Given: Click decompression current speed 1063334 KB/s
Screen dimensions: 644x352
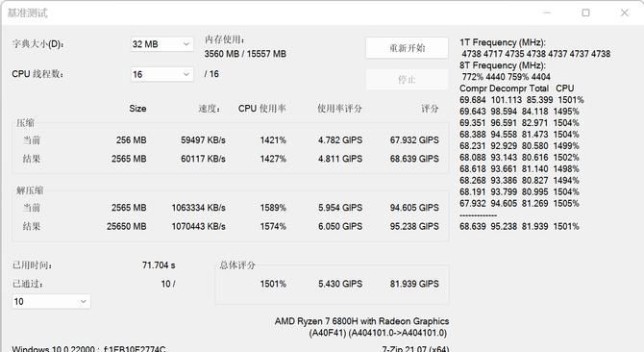Looking at the screenshot, I should pyautogui.click(x=198, y=208).
